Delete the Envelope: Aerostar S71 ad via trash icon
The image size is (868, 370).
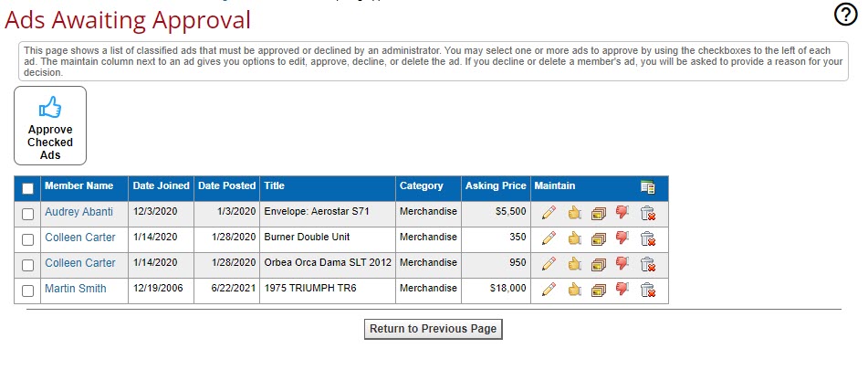(x=648, y=213)
